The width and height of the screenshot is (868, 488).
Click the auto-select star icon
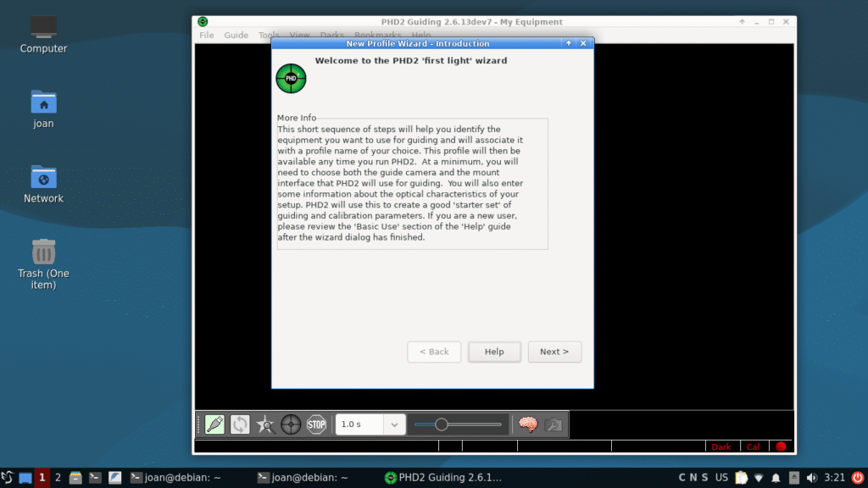(266, 424)
